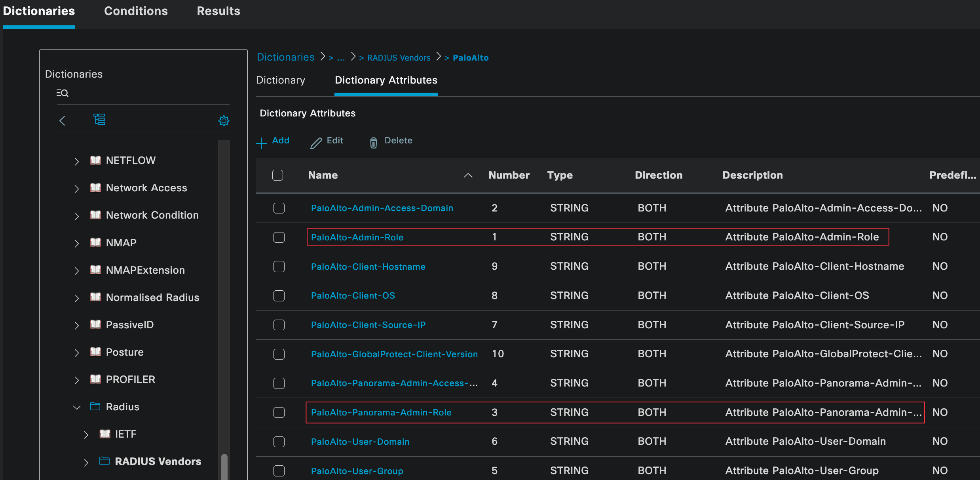The width and height of the screenshot is (980, 480).
Task: Click the Edit pencil icon
Action: [x=316, y=143]
